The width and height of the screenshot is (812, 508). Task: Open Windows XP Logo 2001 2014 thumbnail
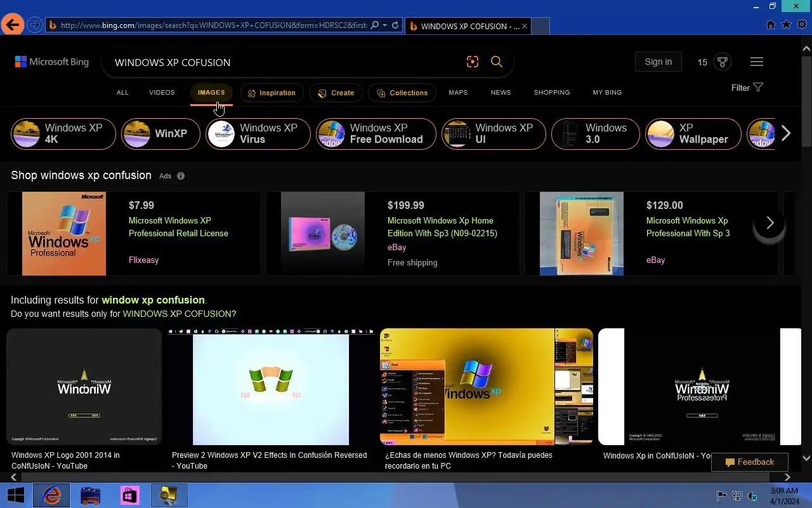(x=84, y=386)
